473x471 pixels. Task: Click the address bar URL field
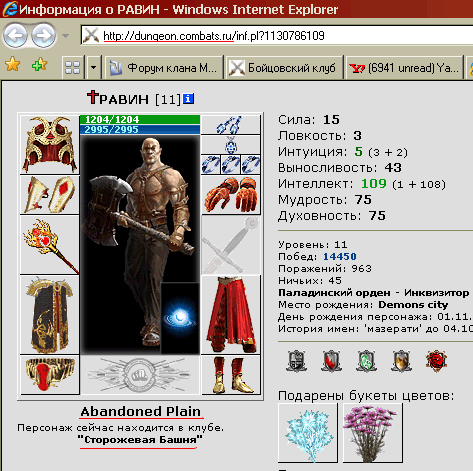(277, 36)
